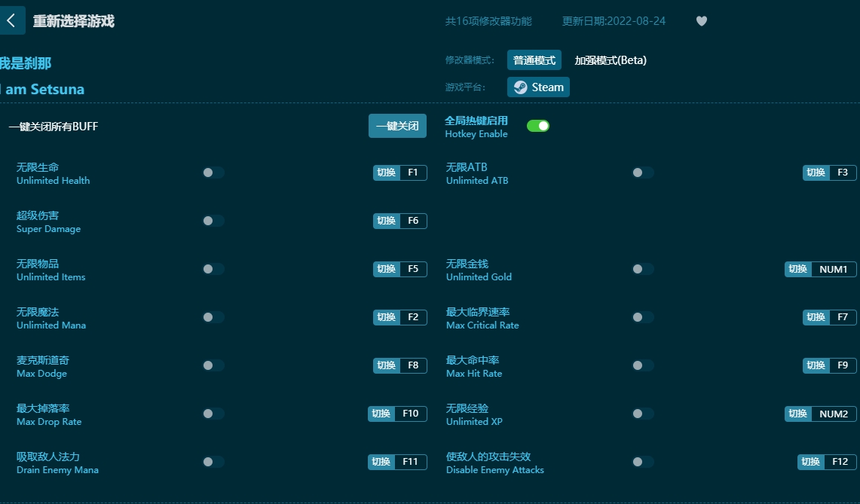
Task: Click the 'I am Setsuna' game title
Action: (42, 90)
